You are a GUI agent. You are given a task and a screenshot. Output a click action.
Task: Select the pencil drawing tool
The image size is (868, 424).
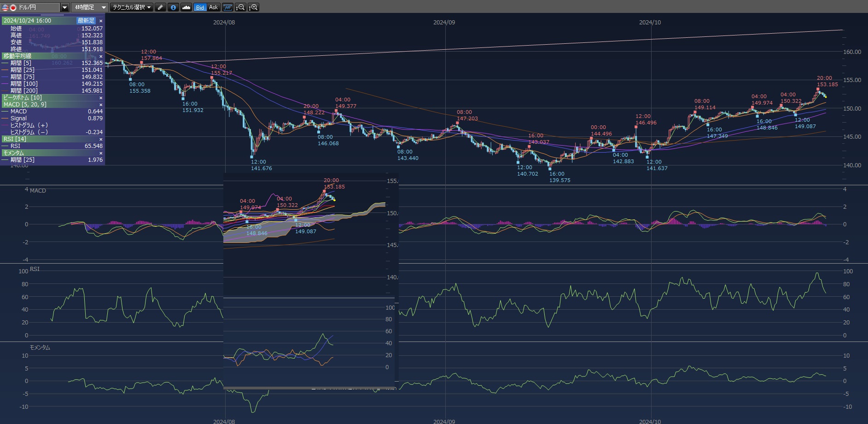tap(160, 7)
